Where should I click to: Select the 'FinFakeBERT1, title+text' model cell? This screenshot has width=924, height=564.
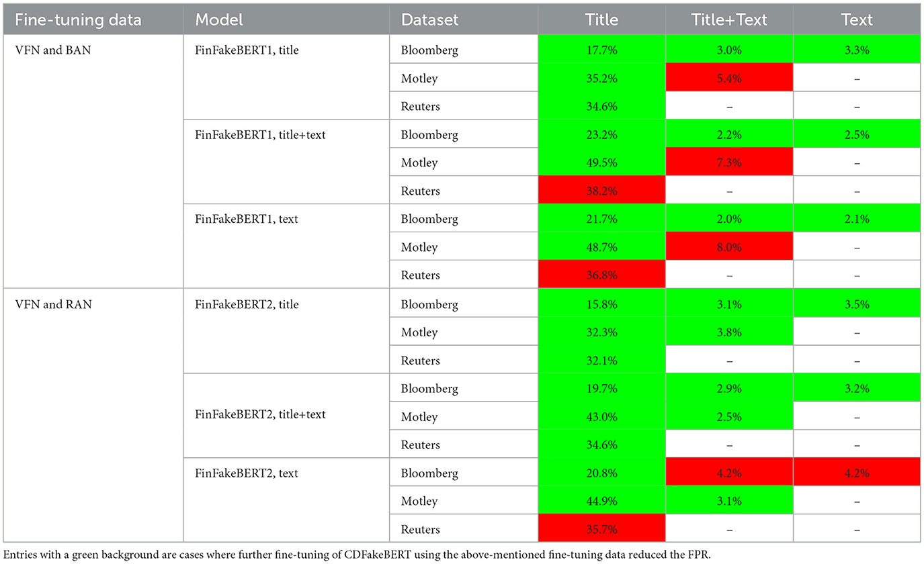click(x=260, y=134)
